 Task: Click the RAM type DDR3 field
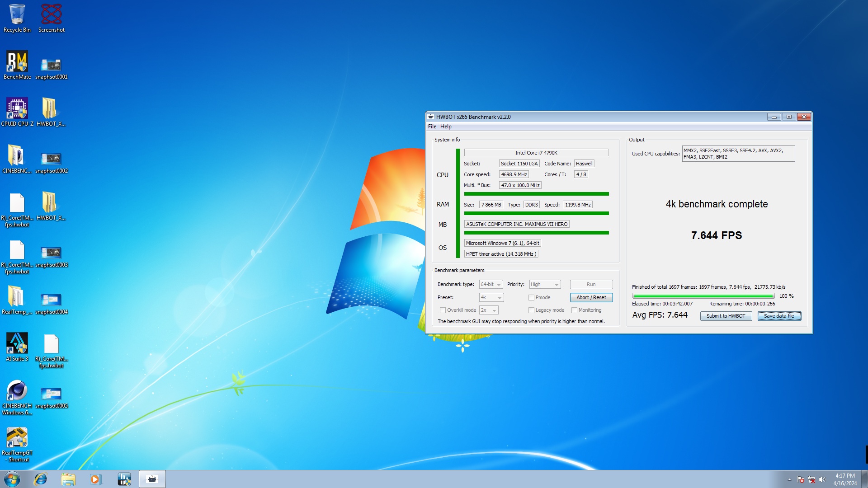pos(532,205)
